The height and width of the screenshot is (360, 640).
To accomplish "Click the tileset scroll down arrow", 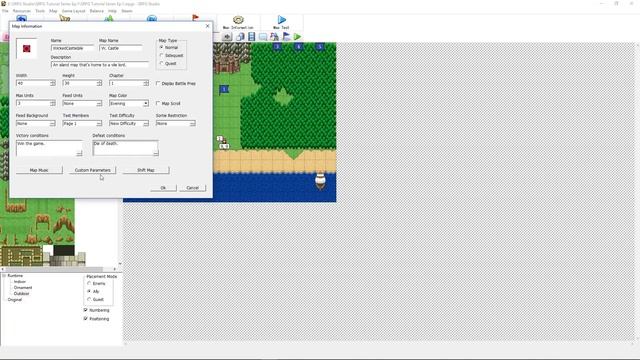I will (120, 264).
